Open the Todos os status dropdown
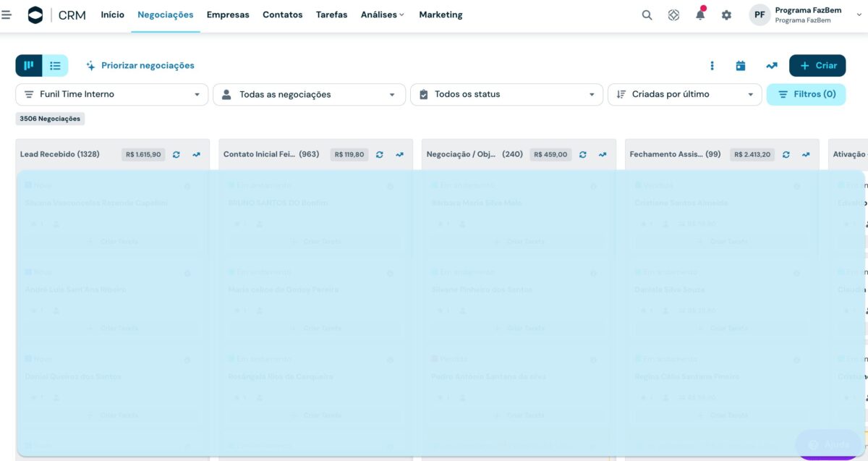 point(506,94)
